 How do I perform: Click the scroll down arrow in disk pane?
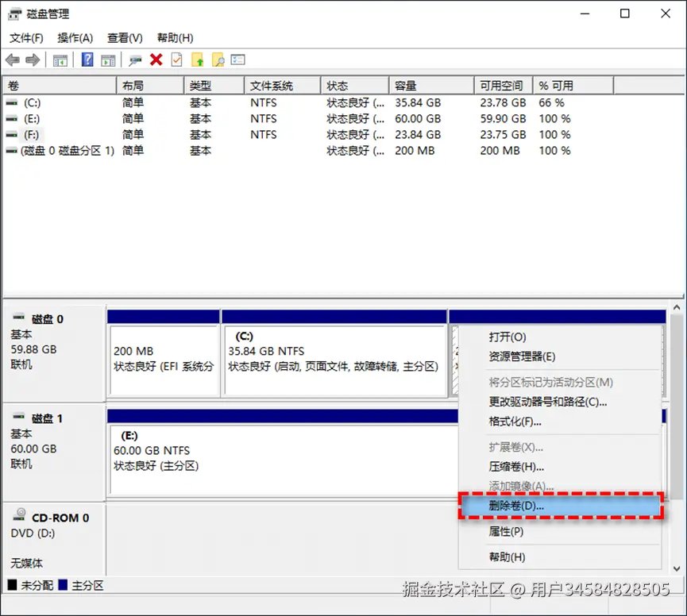[677, 568]
